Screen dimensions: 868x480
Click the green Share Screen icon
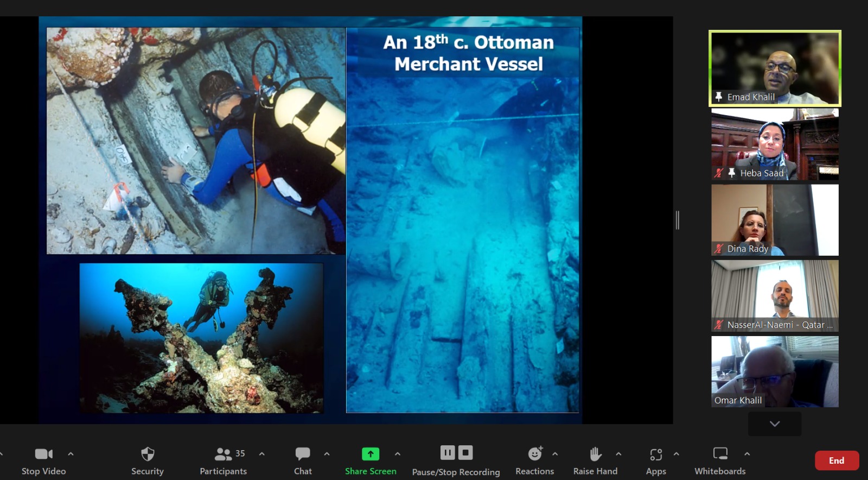[x=371, y=453]
